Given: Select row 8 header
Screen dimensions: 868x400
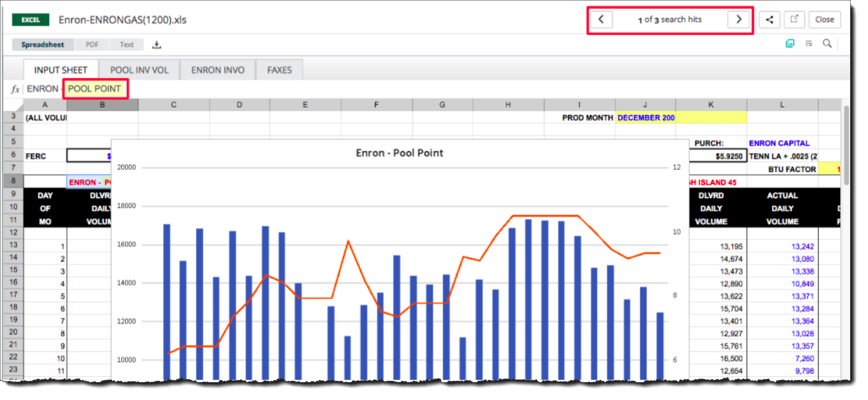Looking at the screenshot, I should click(14, 181).
